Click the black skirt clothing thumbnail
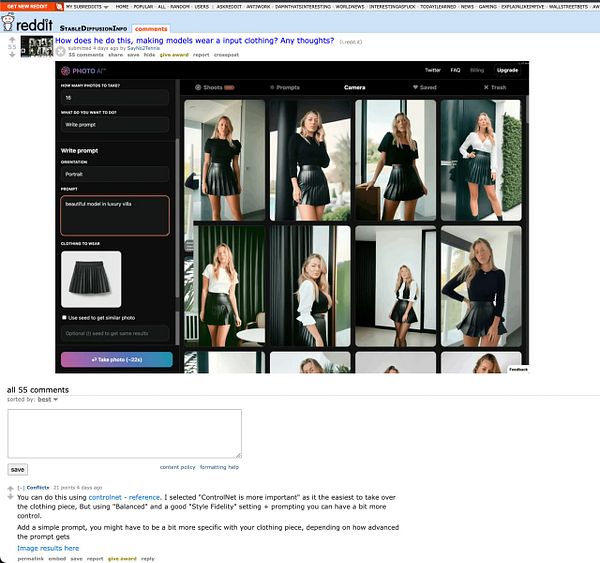Screen dimensions: 600x563 click(91, 279)
